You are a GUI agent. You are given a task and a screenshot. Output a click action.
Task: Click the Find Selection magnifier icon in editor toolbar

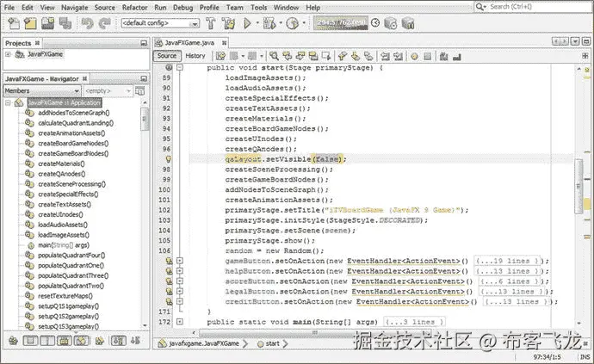pyautogui.click(x=274, y=57)
